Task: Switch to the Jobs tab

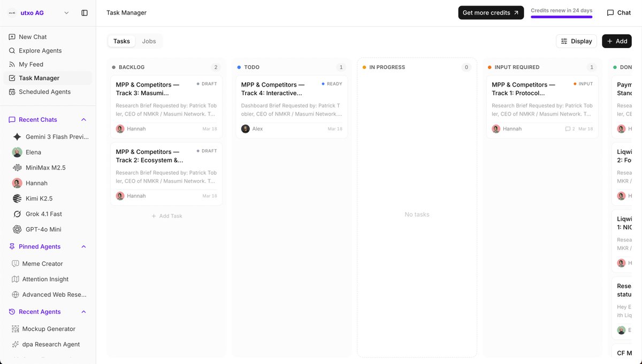Action: click(149, 41)
